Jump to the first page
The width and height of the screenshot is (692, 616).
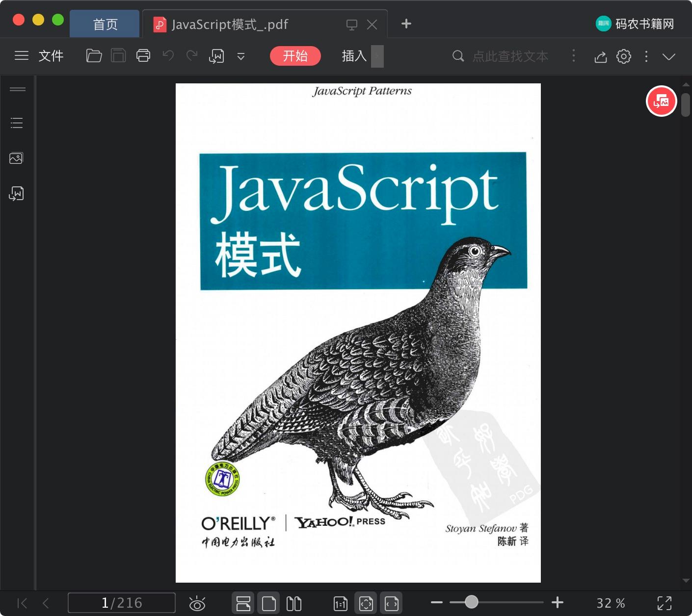tap(22, 603)
